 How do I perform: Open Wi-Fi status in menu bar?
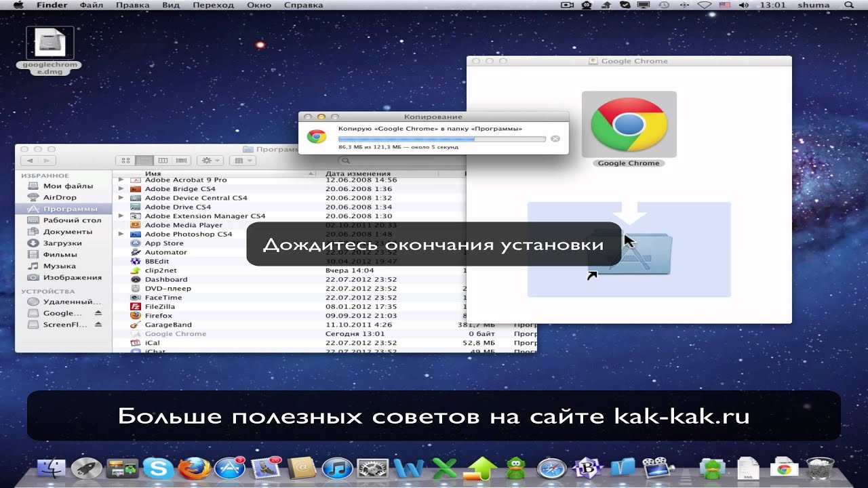click(x=705, y=5)
